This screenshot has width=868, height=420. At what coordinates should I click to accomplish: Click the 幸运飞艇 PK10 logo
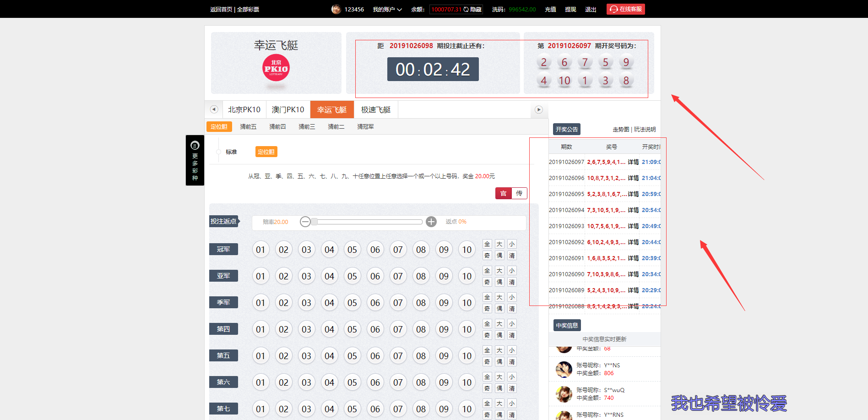[x=276, y=68]
